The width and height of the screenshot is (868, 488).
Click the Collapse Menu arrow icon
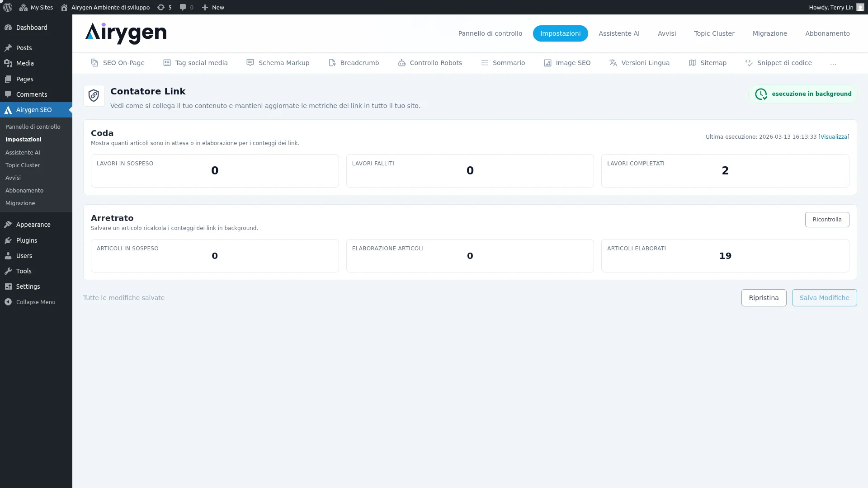tap(8, 302)
